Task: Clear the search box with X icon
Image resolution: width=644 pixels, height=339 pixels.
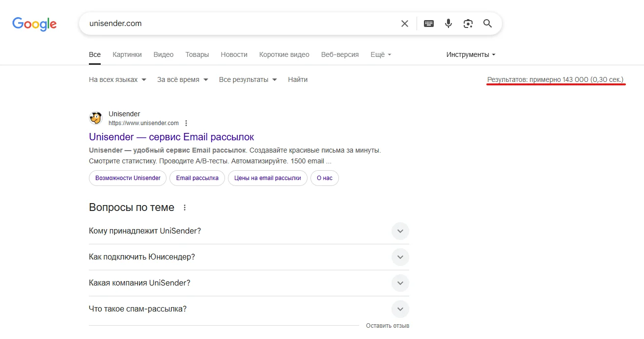Action: click(405, 24)
